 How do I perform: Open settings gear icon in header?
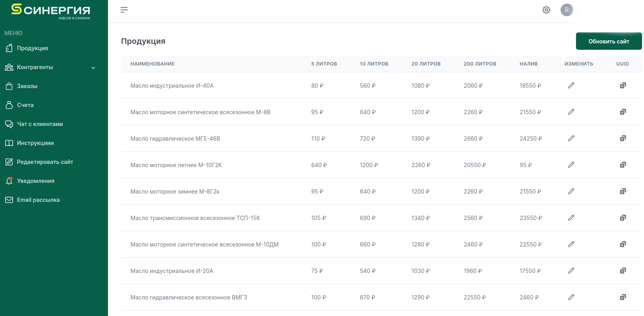tap(546, 10)
